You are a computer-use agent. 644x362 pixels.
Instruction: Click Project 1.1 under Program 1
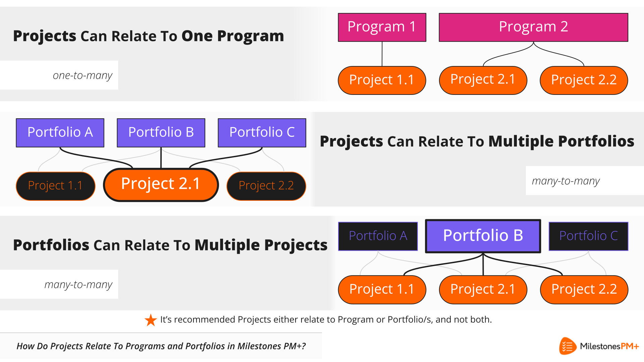click(382, 80)
